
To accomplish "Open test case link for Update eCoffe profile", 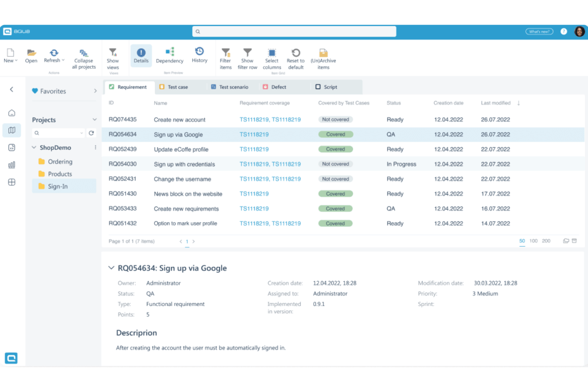I will pyautogui.click(x=254, y=149).
